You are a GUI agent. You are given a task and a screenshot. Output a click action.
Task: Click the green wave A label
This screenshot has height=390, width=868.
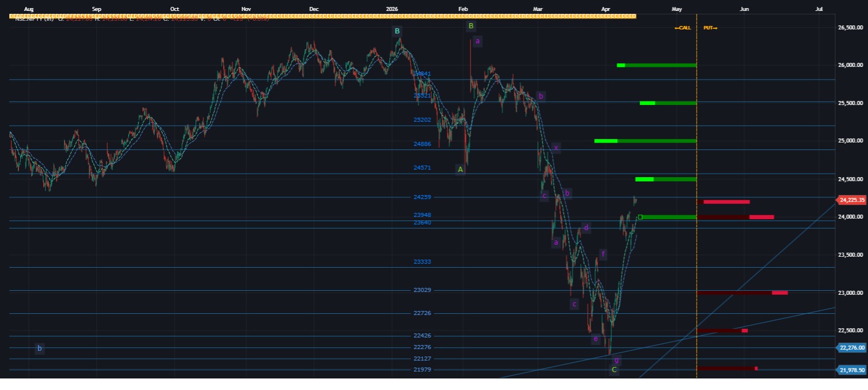coord(460,169)
